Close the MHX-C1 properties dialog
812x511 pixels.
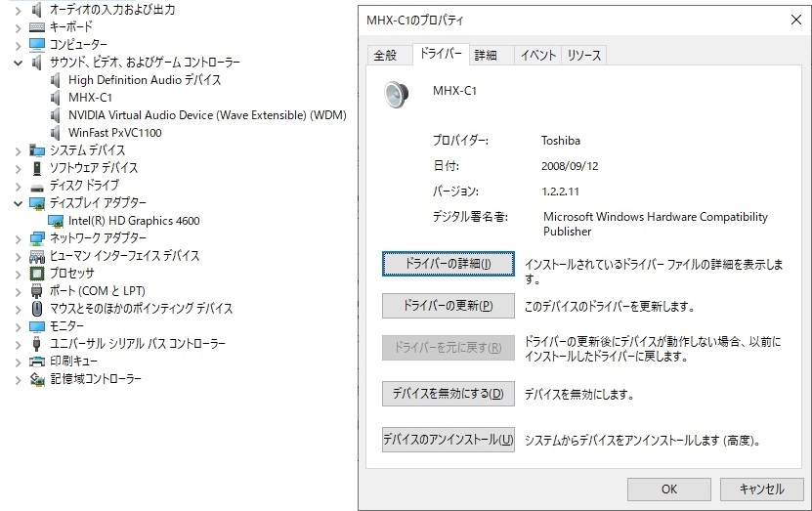click(x=796, y=20)
